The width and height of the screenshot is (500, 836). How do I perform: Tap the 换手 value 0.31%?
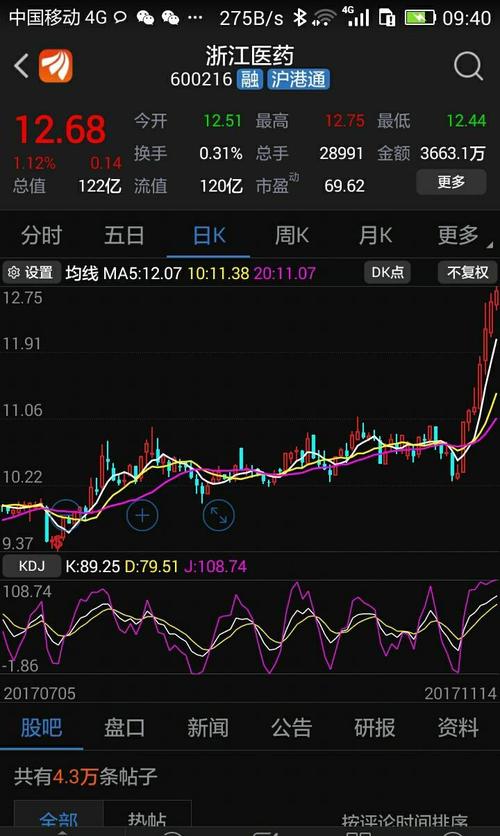221,154
